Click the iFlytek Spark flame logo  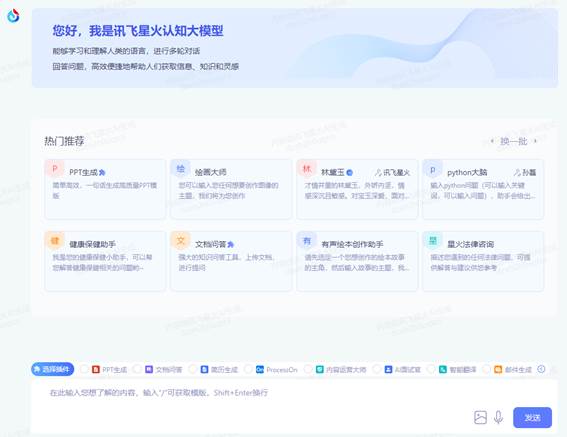tap(13, 16)
